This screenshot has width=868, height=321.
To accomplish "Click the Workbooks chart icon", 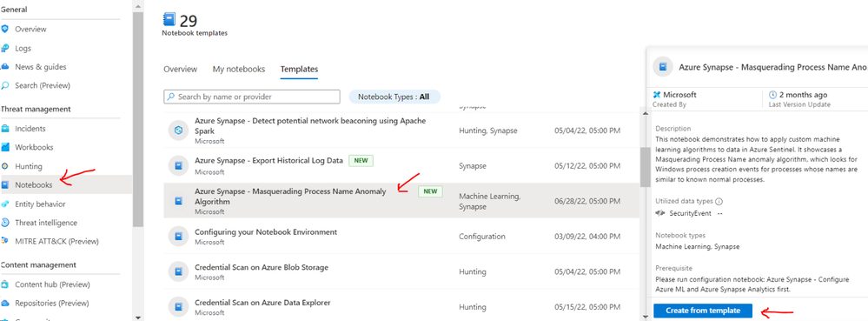I will point(5,148).
